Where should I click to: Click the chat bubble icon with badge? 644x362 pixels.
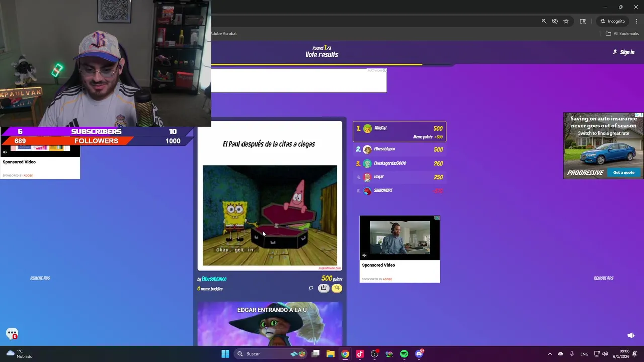[12, 334]
